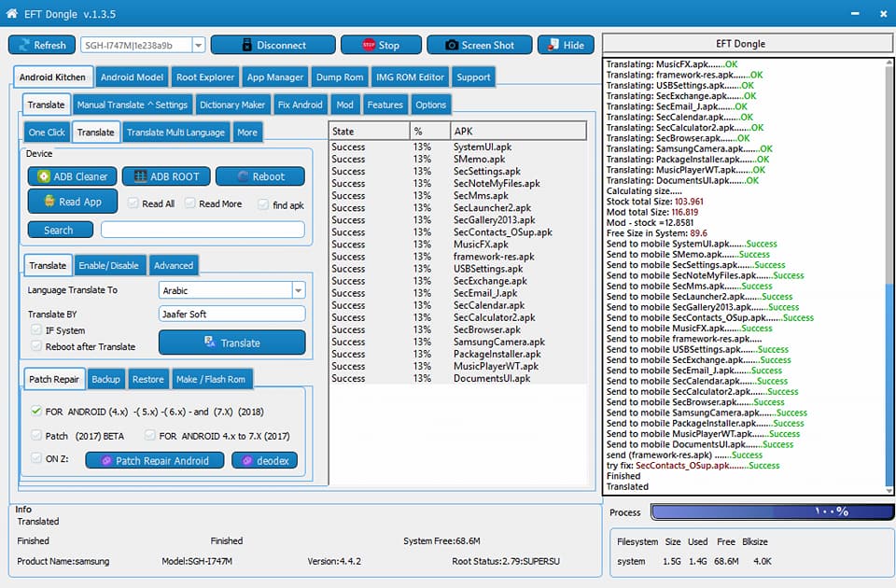Click the deodex purple icon
The image size is (896, 588).
point(247,460)
